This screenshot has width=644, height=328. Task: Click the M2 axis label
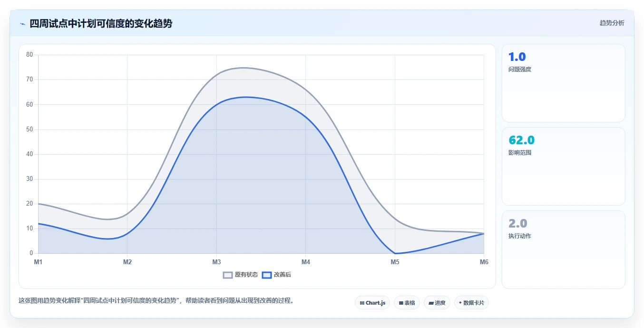(x=127, y=262)
